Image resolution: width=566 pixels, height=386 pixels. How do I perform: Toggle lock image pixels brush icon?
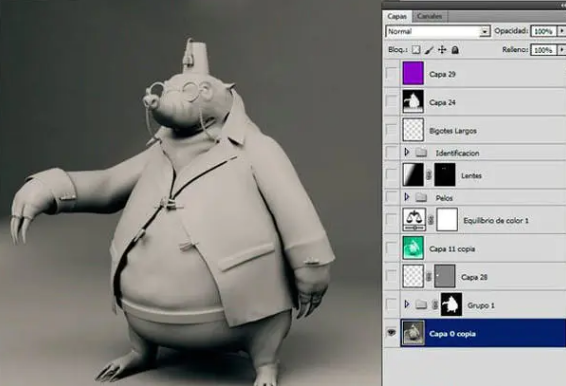429,50
